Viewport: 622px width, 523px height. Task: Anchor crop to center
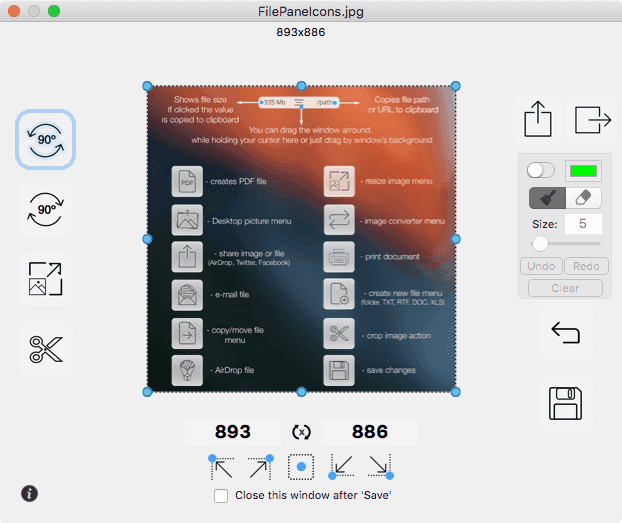tap(301, 467)
